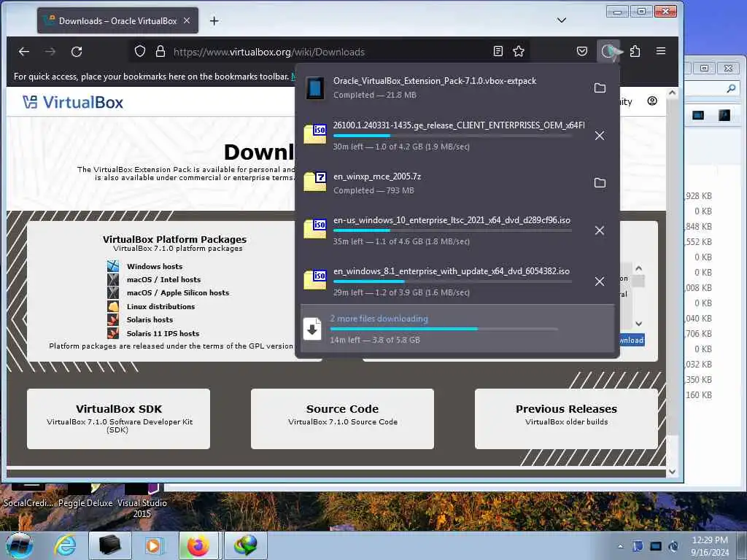Show 2 more files downloading

point(457,329)
